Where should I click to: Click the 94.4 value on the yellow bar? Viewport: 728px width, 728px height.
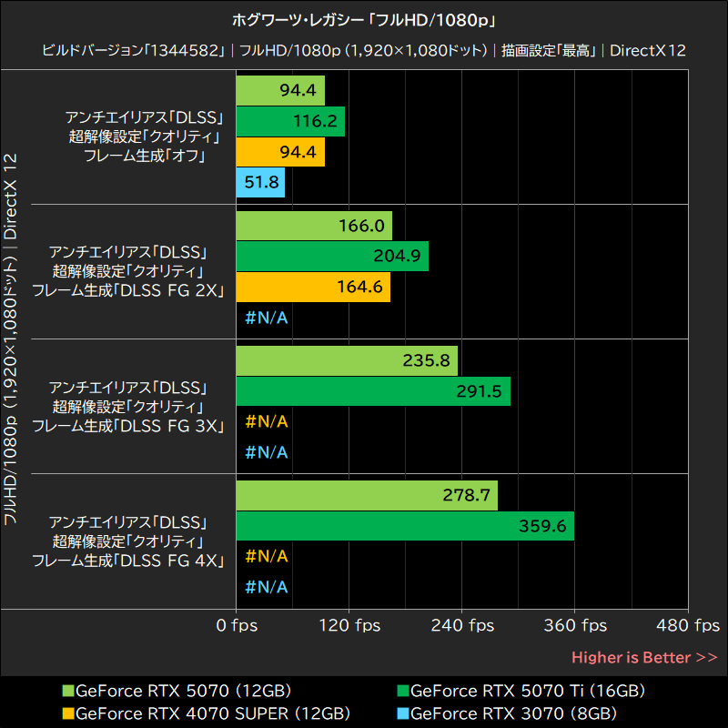[x=298, y=152]
